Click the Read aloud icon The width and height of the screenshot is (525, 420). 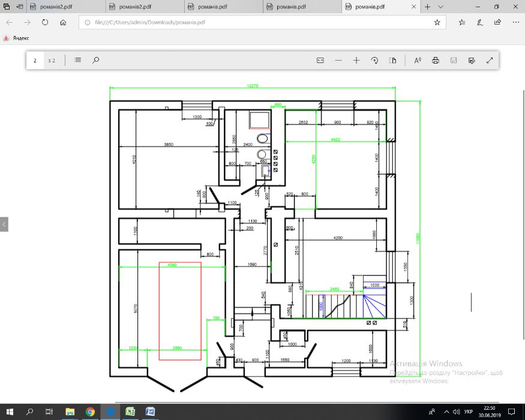click(x=418, y=60)
